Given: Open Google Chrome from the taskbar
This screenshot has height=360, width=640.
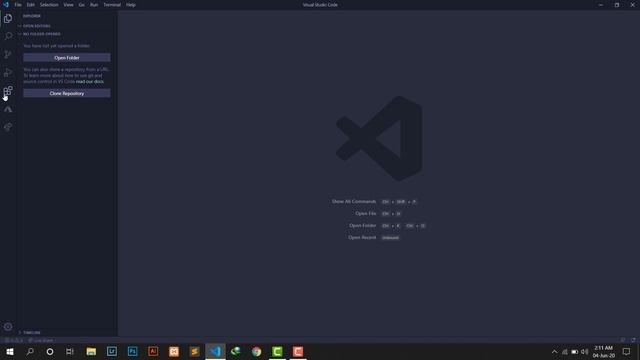Looking at the screenshot, I should pos(256,351).
